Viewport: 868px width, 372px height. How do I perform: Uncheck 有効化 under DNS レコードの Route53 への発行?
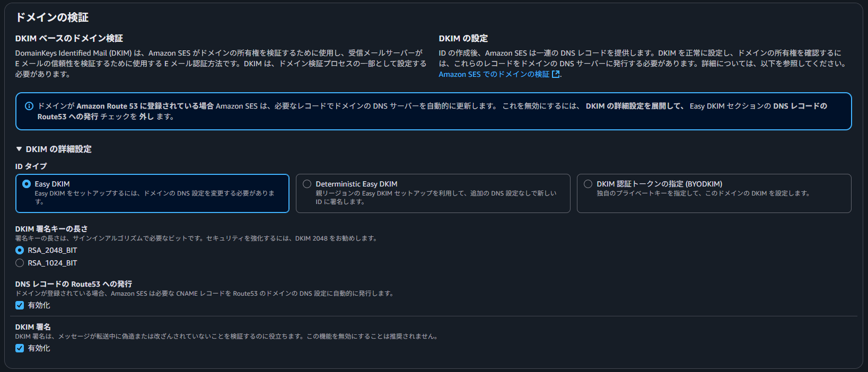pyautogui.click(x=20, y=305)
